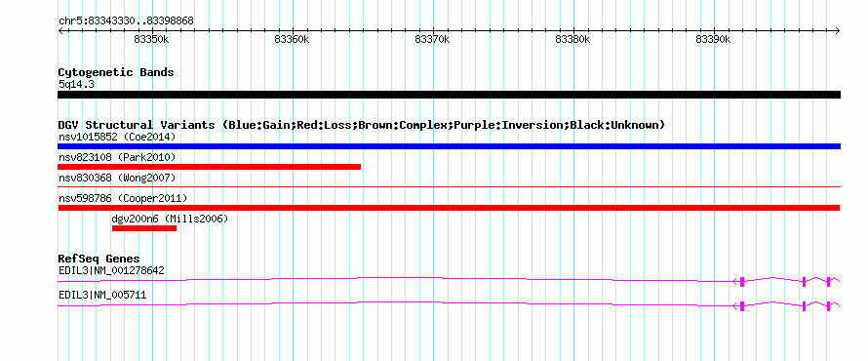The width and height of the screenshot is (868, 361).
Task: Click the short red dgv200n6 bar
Action: [144, 228]
